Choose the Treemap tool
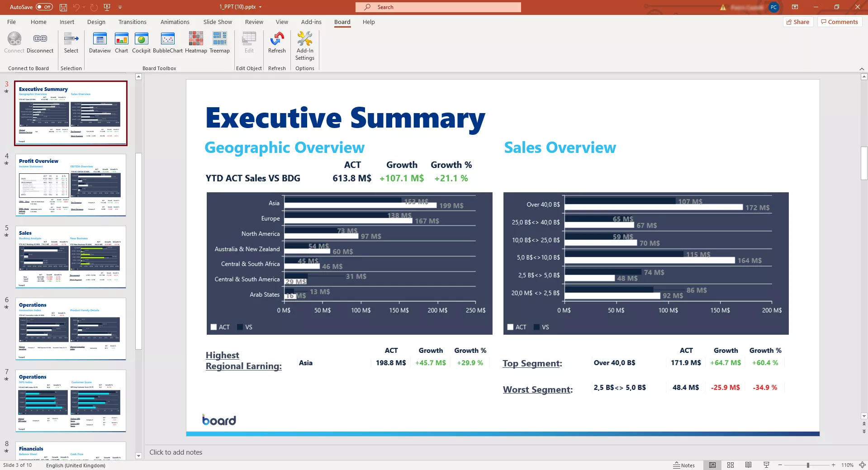Image resolution: width=868 pixels, height=470 pixels. pos(219,43)
